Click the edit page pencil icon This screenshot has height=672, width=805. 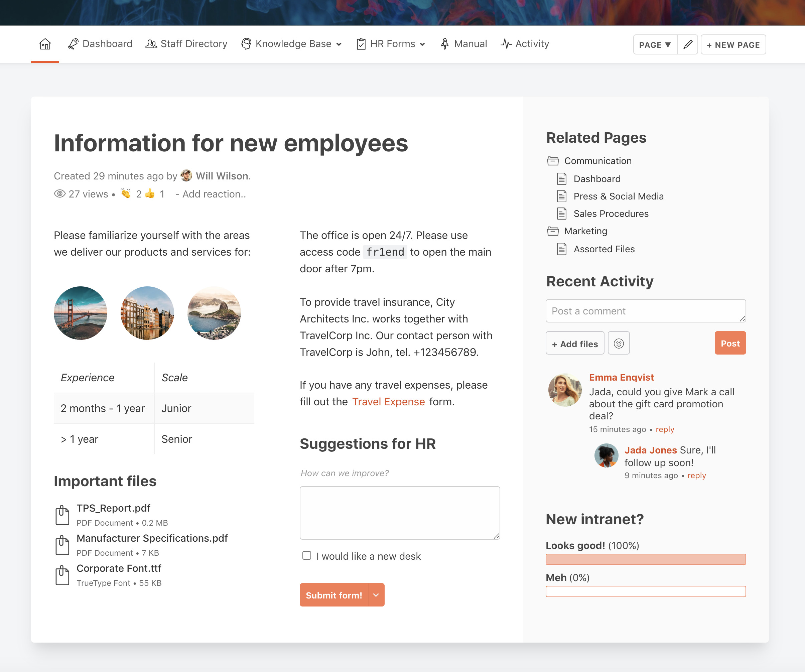[687, 45]
